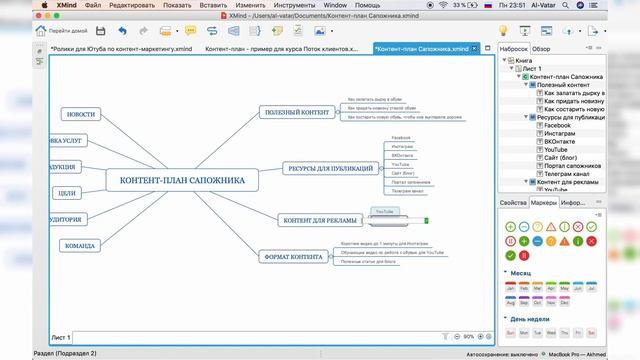640x360 pixels.
Task: Add the solid red cross marker
Action: point(591,241)
